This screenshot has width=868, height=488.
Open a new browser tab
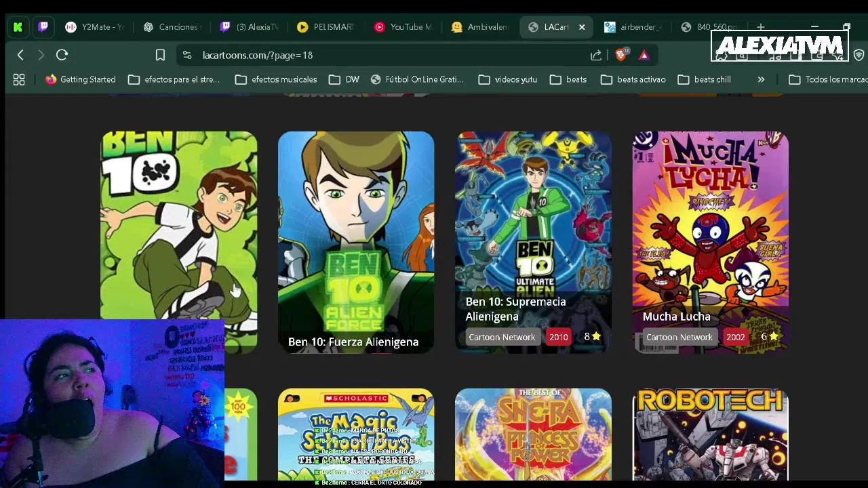761,27
